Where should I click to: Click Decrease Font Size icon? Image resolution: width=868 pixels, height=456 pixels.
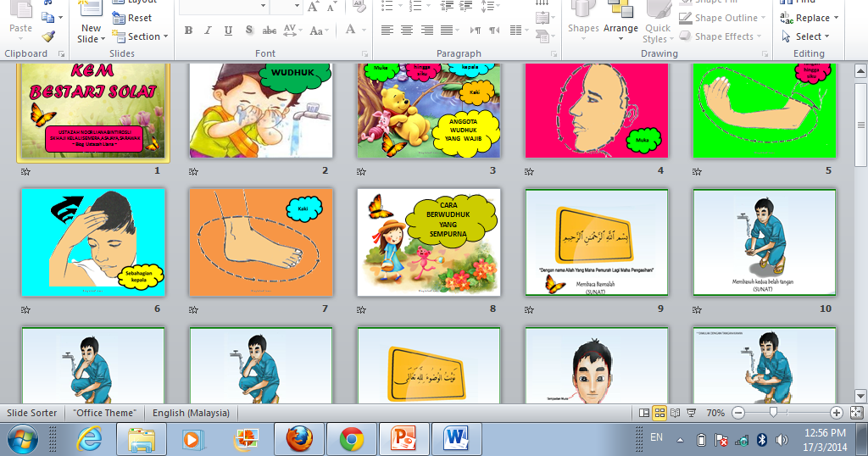pos(331,7)
